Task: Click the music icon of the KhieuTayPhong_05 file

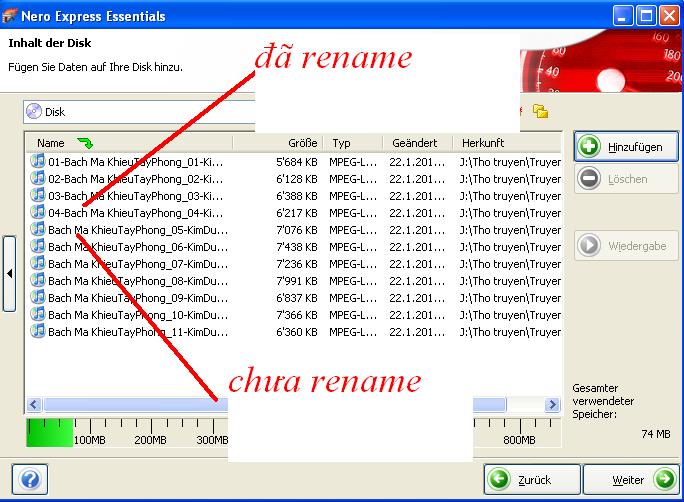Action: [38, 229]
